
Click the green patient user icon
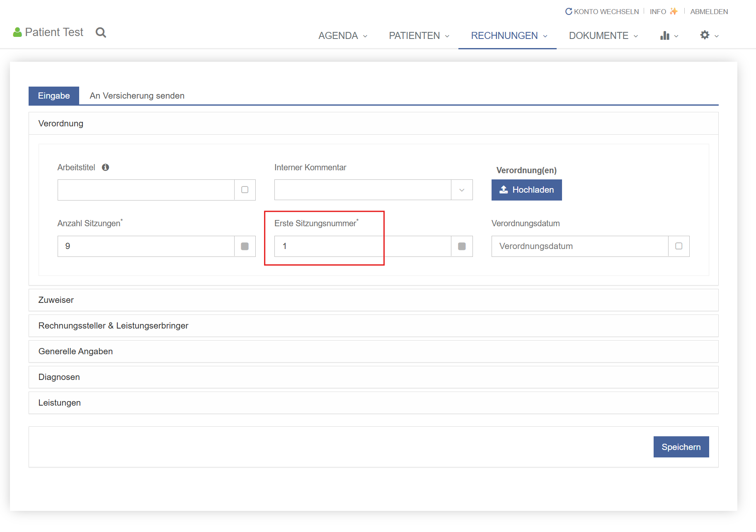17,32
